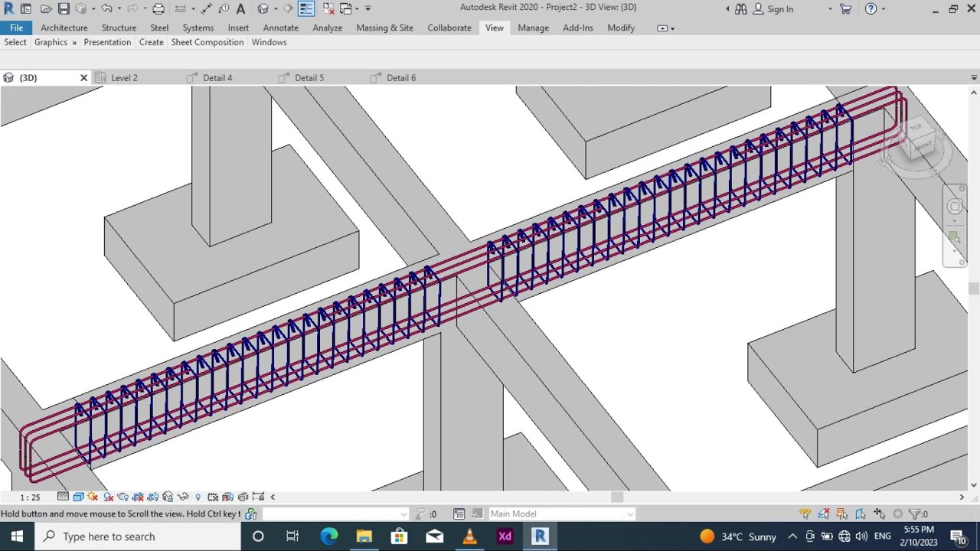Screen dimensions: 980x551
Task: Click the Help question mark icon
Action: coord(871,8)
